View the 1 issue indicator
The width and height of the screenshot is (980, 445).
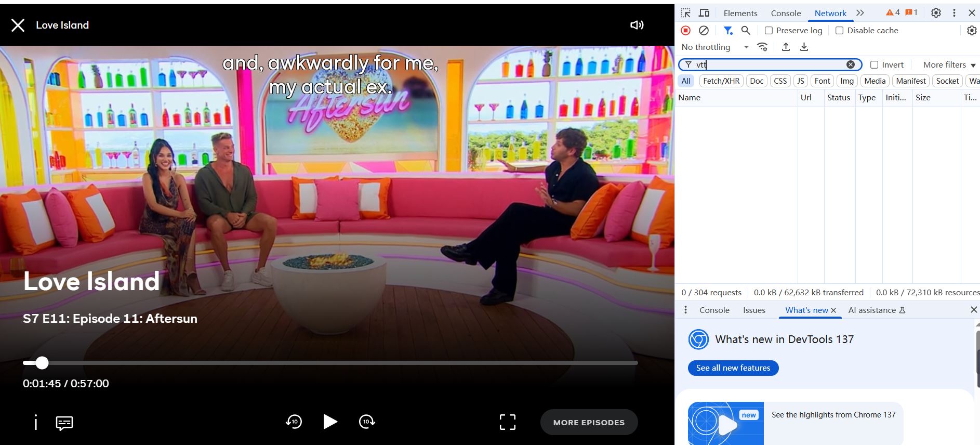tap(911, 12)
